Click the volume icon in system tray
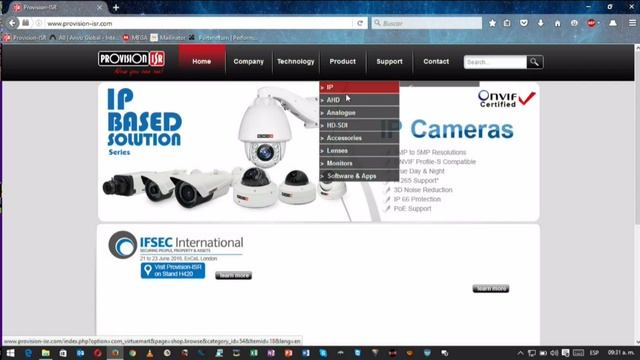Viewport: 640px width, 360px height. coord(554,353)
